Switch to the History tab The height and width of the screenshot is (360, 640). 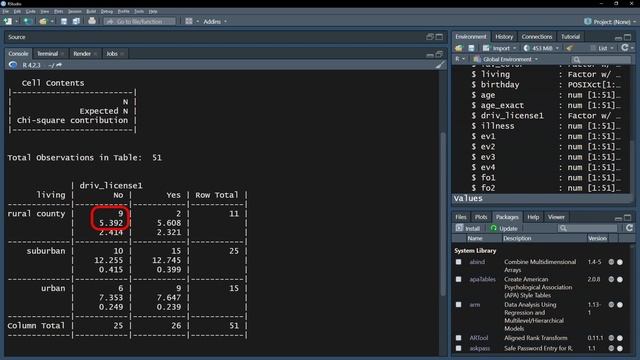click(504, 37)
